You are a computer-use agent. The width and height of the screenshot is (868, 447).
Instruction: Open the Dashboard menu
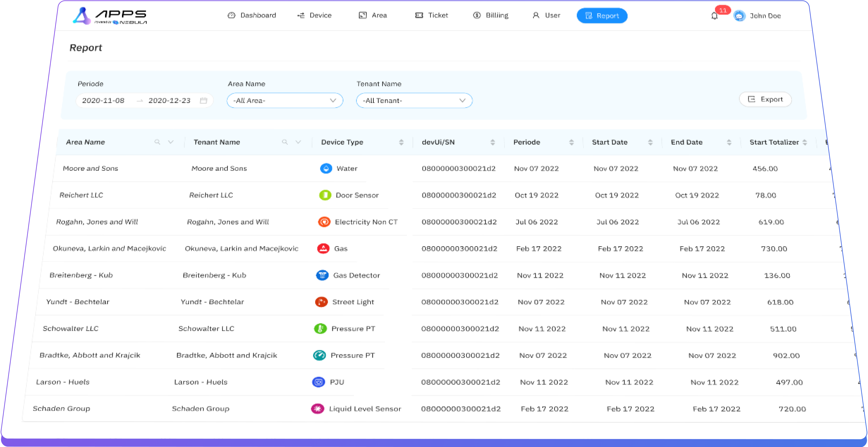(252, 15)
